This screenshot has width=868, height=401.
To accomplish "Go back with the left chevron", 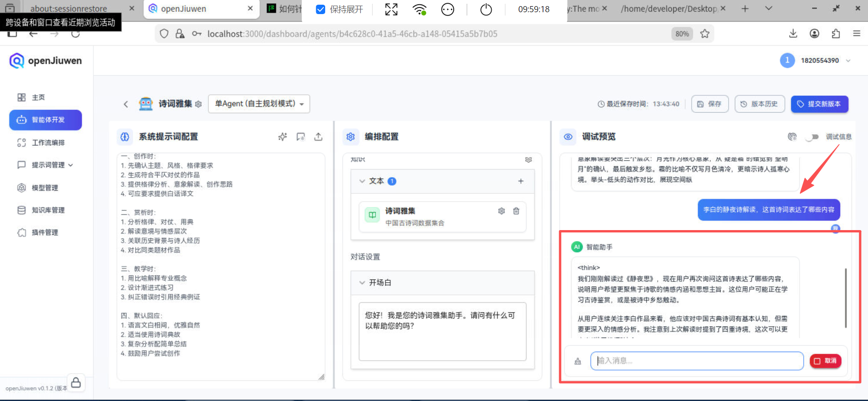I will 126,104.
